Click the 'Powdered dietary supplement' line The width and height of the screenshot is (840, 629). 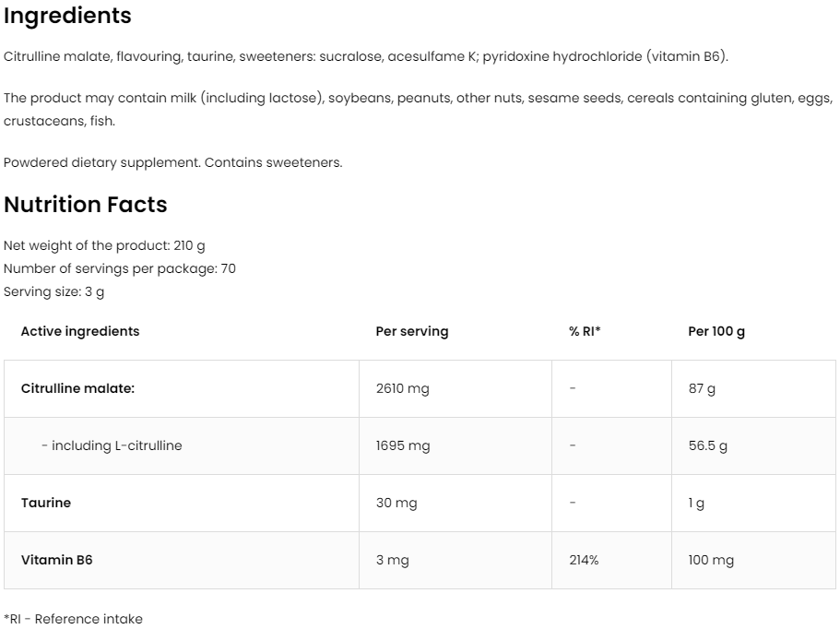[x=172, y=162]
